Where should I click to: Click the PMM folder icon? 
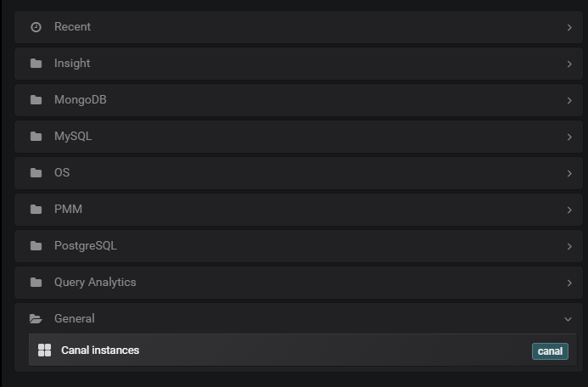tap(36, 210)
